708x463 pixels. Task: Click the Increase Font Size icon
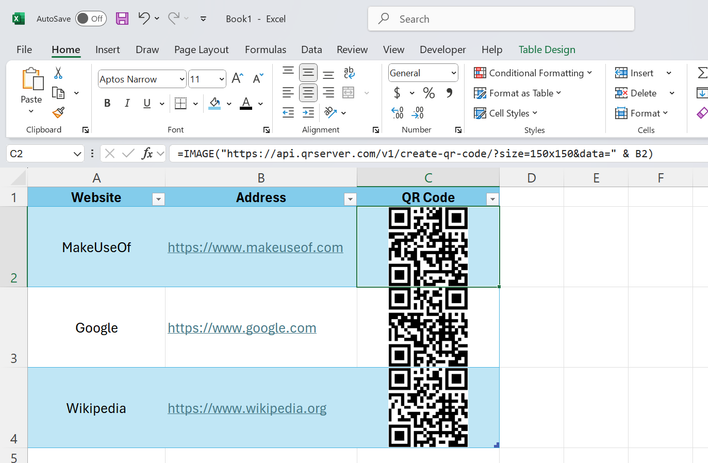tap(238, 79)
